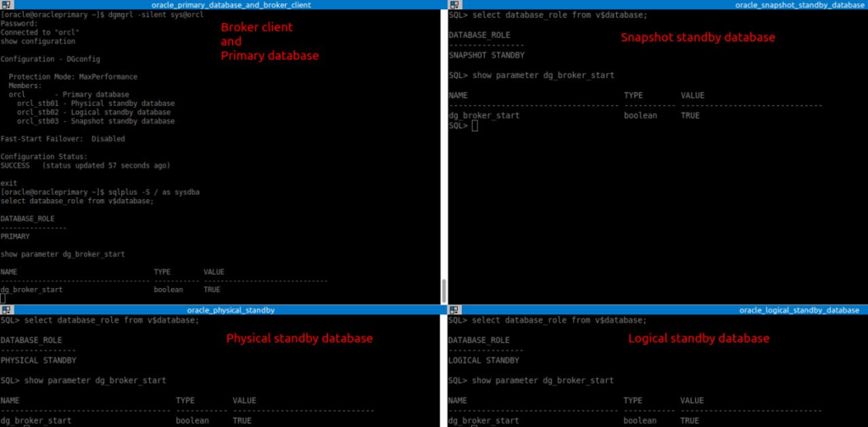Click the block cursor at the bottom of the primary pane
868x427 pixels.
point(3,298)
